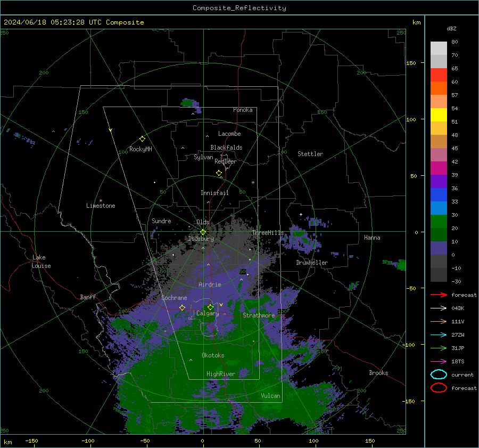Click the Lacombe town label

(x=229, y=134)
